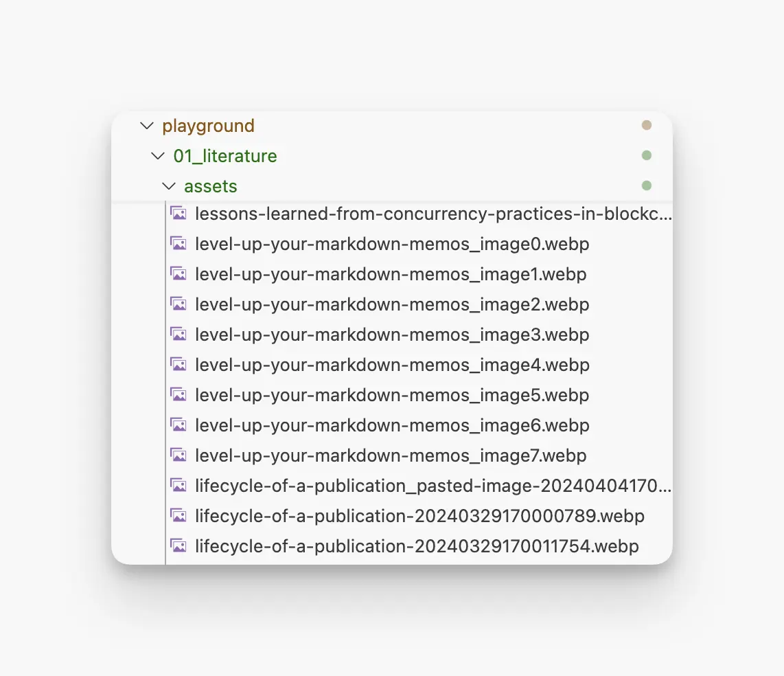
Task: Click image icon beside memos_image7.webp
Action: [x=178, y=455]
